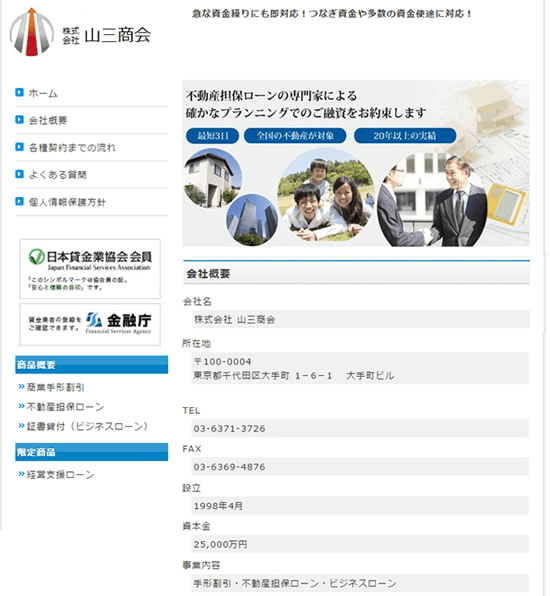Viewport: 550px width, 596px height.
Task: Click the family photo circle in banner
Action: click(326, 195)
